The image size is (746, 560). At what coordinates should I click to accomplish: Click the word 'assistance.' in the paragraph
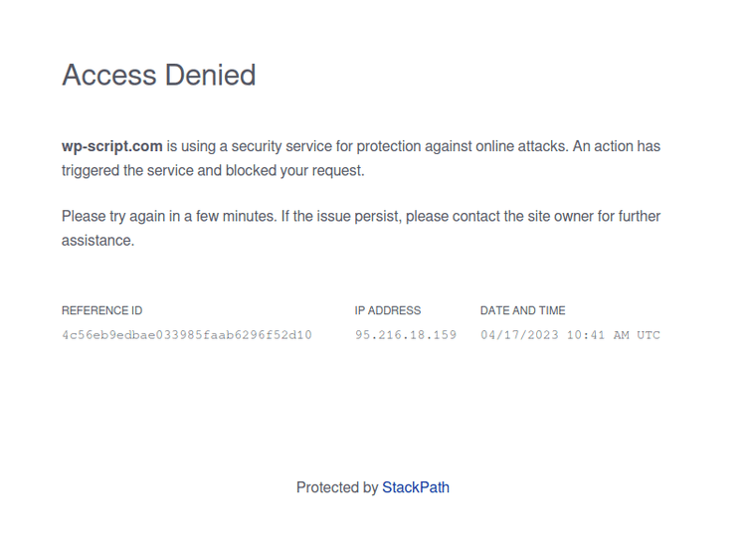coord(97,240)
